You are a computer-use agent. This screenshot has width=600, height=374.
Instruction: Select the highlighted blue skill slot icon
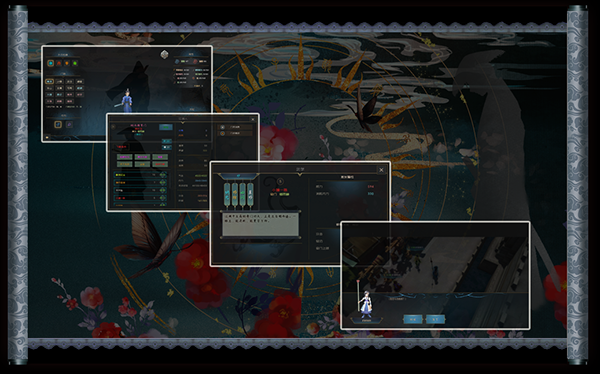(x=58, y=124)
